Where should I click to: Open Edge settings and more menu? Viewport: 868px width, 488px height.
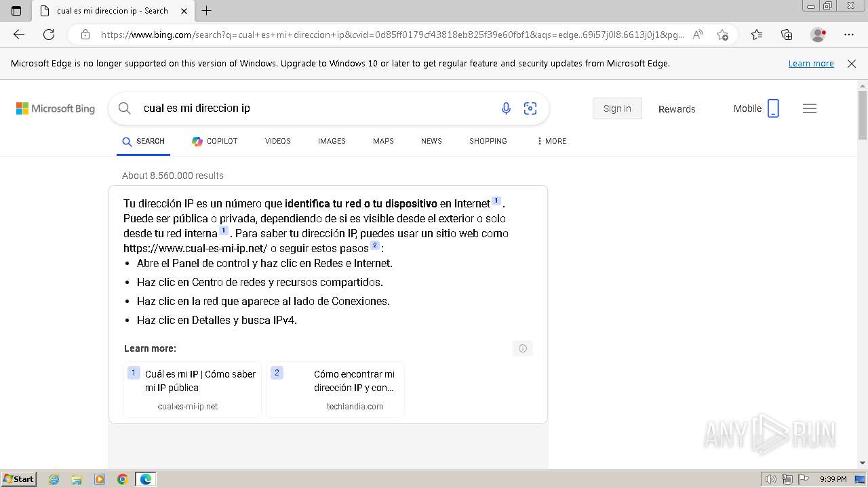[x=849, y=35]
